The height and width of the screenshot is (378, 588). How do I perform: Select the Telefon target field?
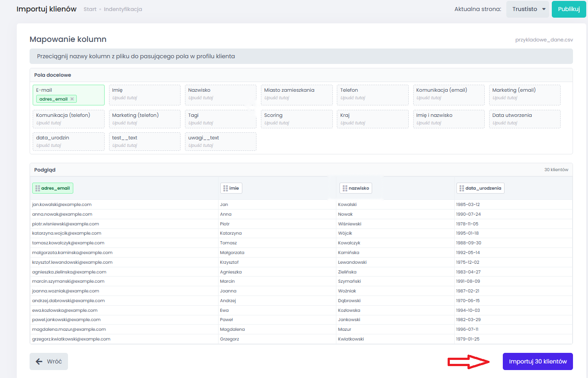pos(373,95)
